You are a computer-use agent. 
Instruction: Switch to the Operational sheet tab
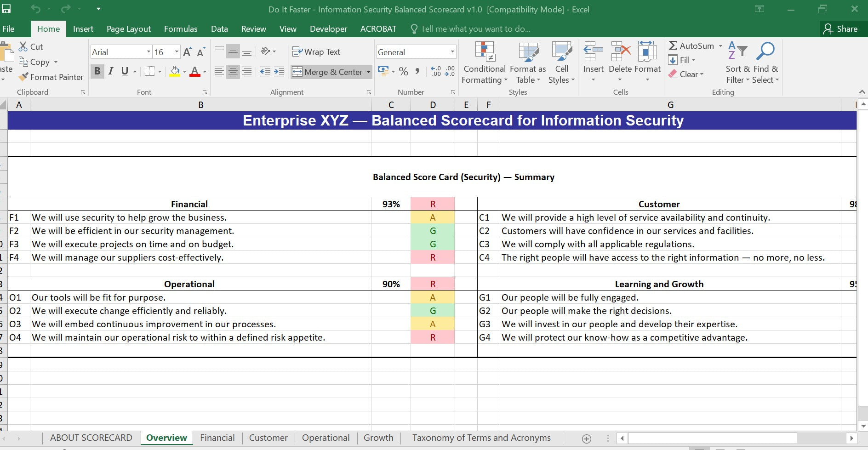325,438
